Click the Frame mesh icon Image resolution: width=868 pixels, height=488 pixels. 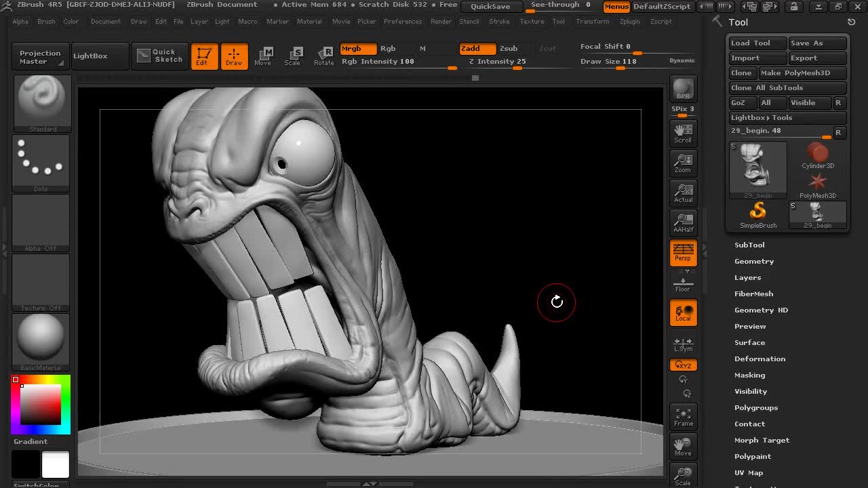683,416
